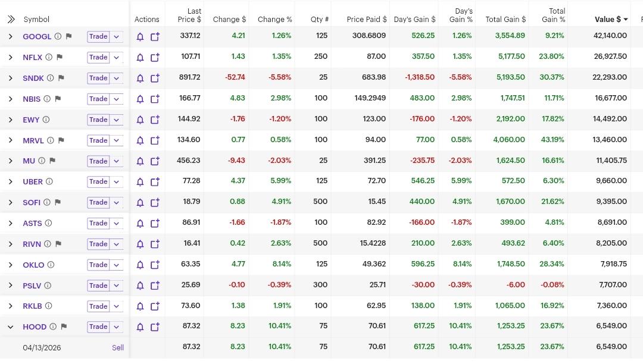
Task: Open the PSLV symbol link
Action: [32, 286]
